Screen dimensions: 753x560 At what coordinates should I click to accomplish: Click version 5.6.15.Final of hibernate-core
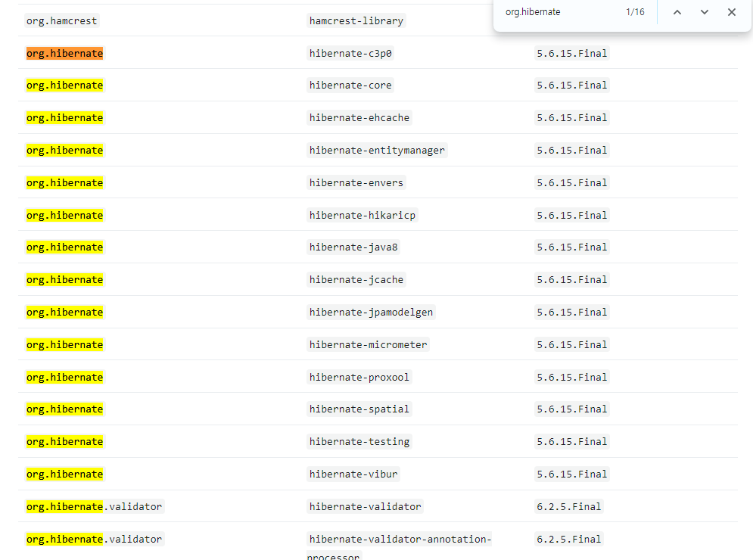click(x=572, y=85)
